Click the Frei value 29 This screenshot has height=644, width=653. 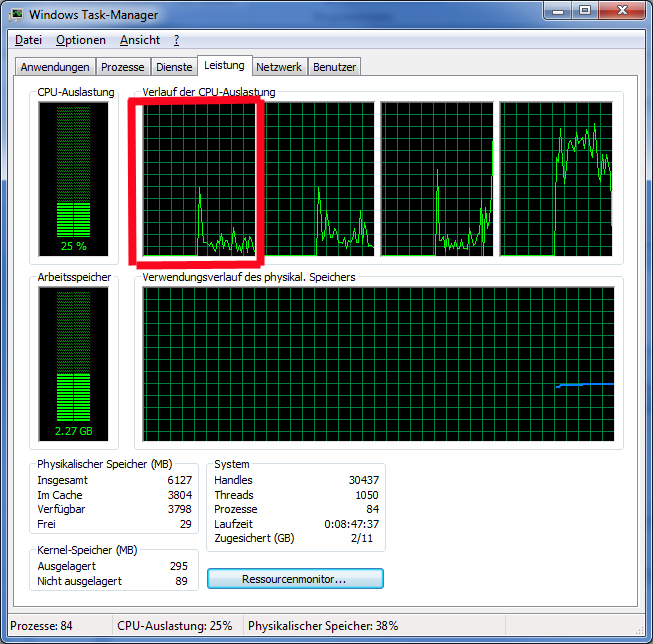pos(185,524)
